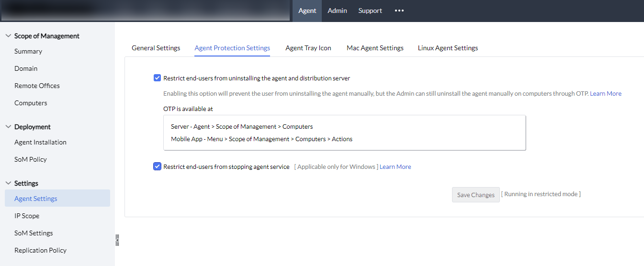Viewport: 644px width, 266px height.
Task: Open the Support top menu
Action: [x=370, y=11]
